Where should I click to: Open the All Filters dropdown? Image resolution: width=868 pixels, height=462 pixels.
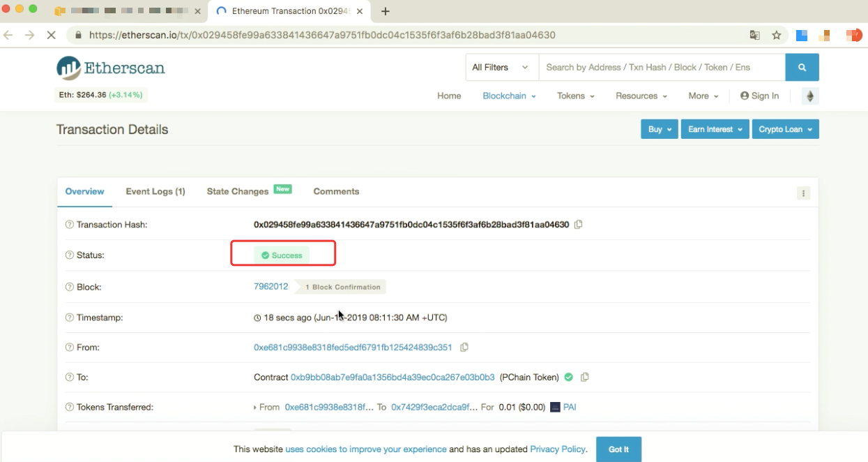pos(502,68)
